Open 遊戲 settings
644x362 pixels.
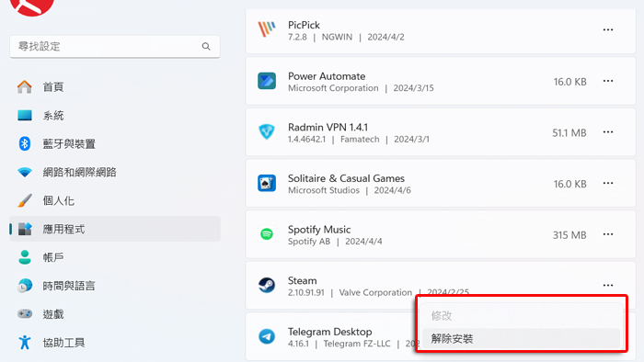point(115,314)
